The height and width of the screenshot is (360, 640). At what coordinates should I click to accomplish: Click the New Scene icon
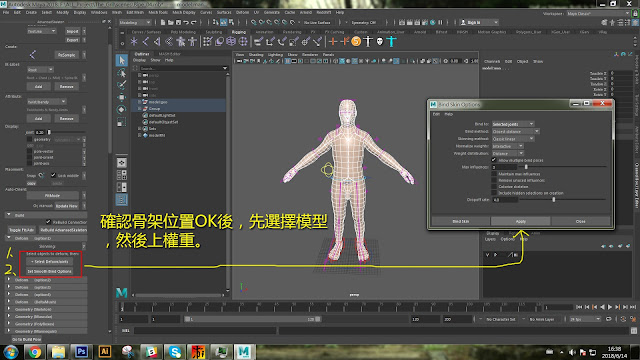coord(163,22)
